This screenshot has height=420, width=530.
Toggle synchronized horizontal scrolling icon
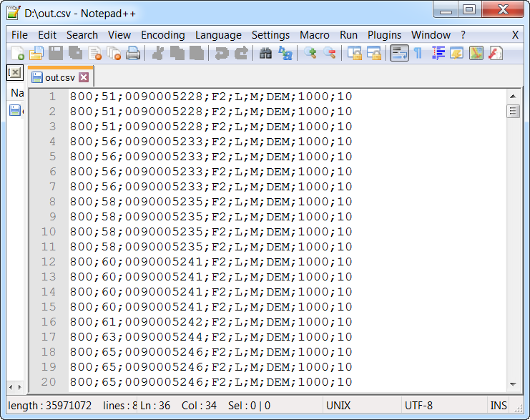(x=374, y=54)
